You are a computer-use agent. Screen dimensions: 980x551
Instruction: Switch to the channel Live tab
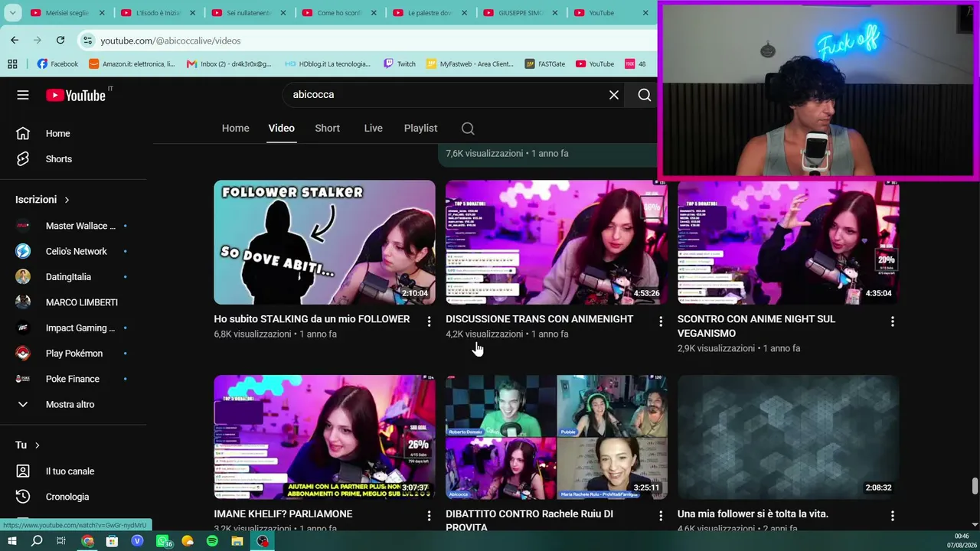tap(373, 129)
